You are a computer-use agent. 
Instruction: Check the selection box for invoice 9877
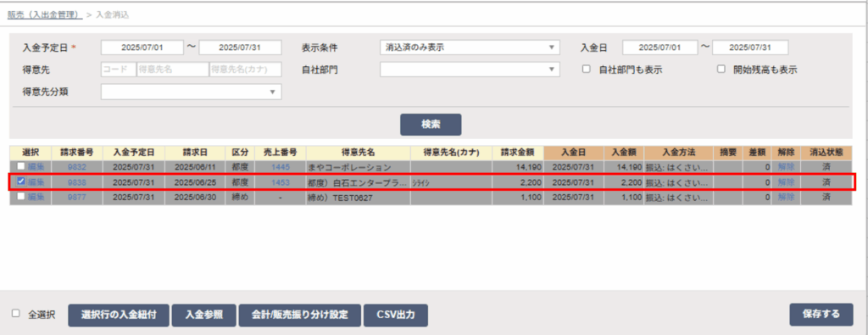21,196
